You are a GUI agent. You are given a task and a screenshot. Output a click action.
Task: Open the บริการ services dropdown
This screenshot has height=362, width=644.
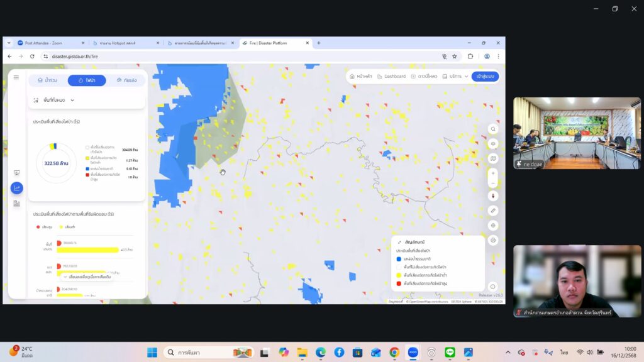point(455,76)
